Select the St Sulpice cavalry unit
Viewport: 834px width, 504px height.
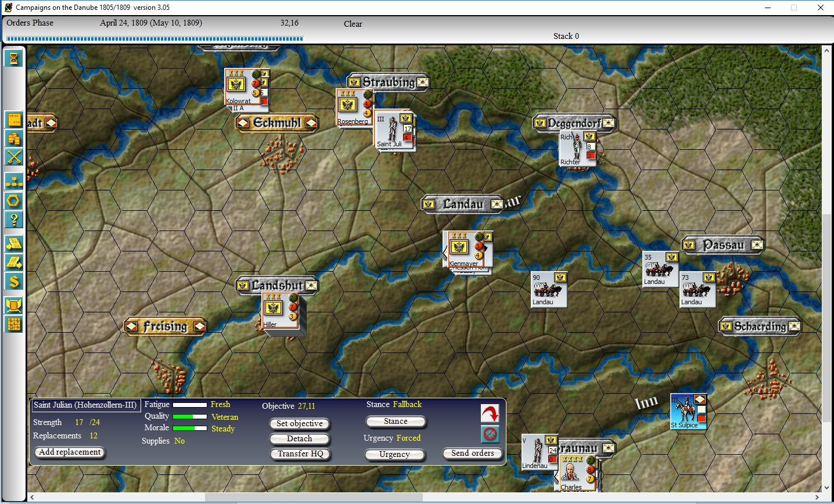tap(688, 412)
